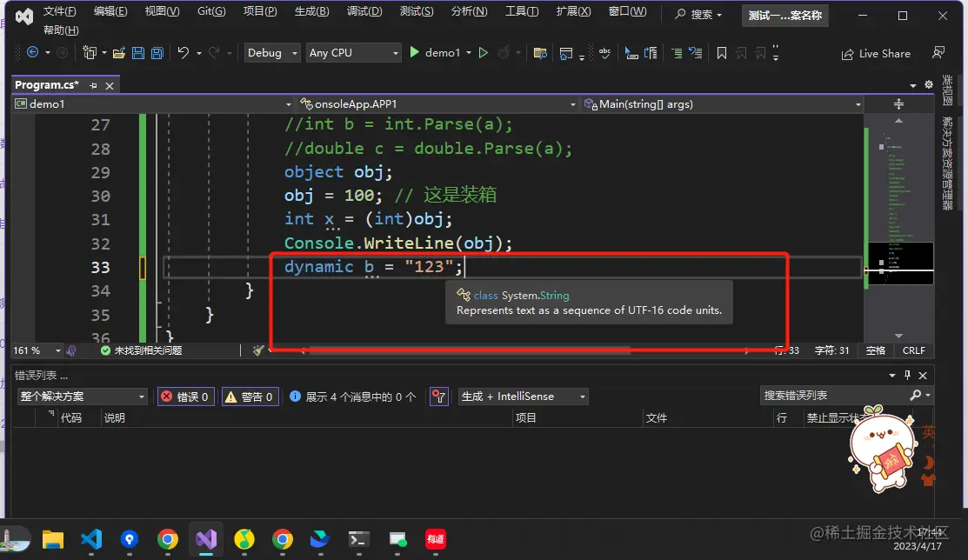Open the 生成 + IntelliSense source dropdown
Screen dimensions: 968x560
pyautogui.click(x=523, y=397)
